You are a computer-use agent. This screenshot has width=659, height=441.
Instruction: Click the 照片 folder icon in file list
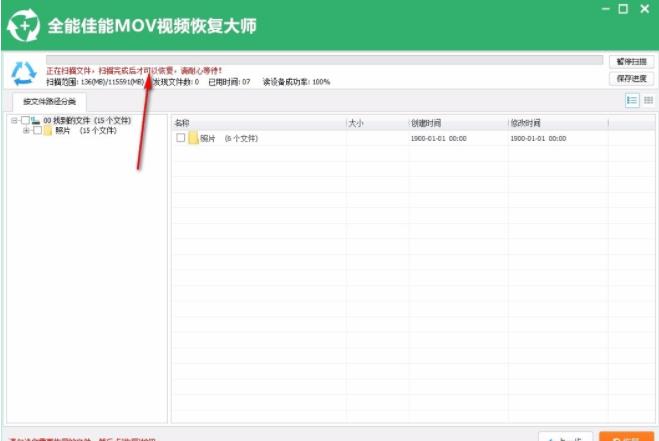192,138
